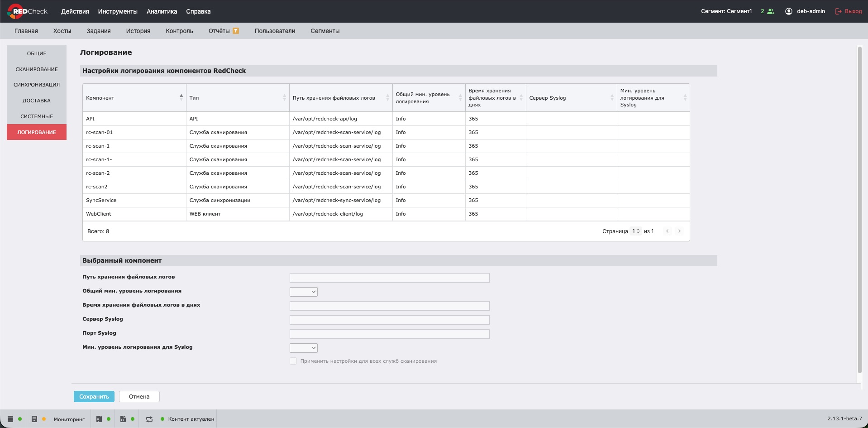The width and height of the screenshot is (868, 428).
Task: Click the monitoring server icon in status bar
Action: [x=34, y=419]
